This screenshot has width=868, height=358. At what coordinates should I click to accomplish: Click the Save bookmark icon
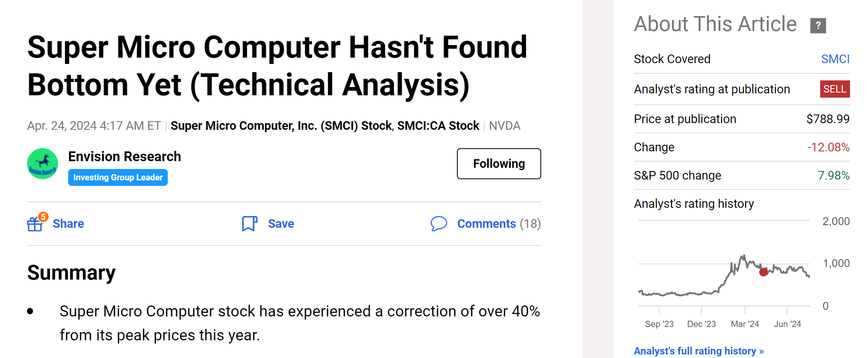(249, 224)
